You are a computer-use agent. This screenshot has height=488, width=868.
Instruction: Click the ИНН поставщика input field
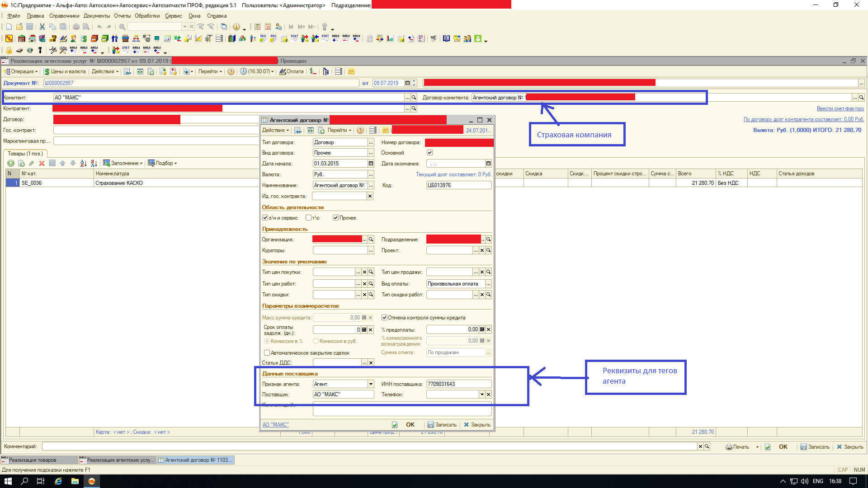coord(459,384)
